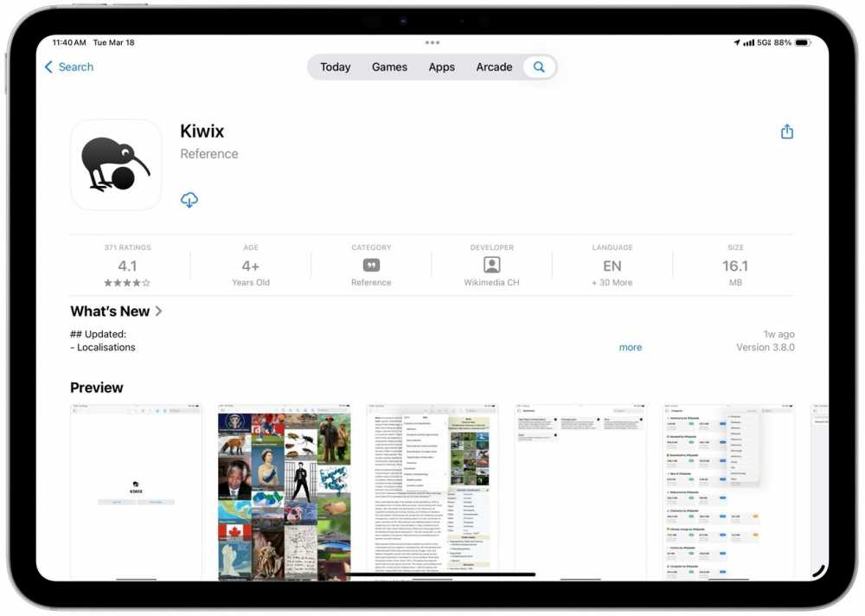Image resolution: width=865 pixels, height=616 pixels.
Task: Go back to Search
Action: pos(69,67)
